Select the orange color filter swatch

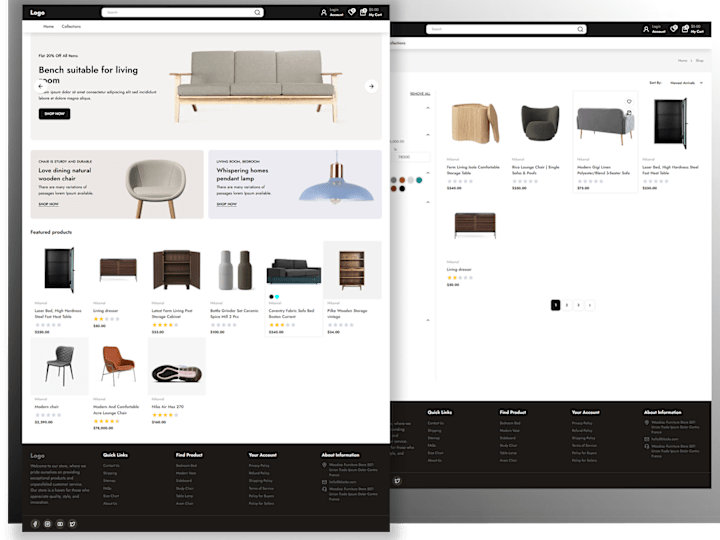point(402,180)
